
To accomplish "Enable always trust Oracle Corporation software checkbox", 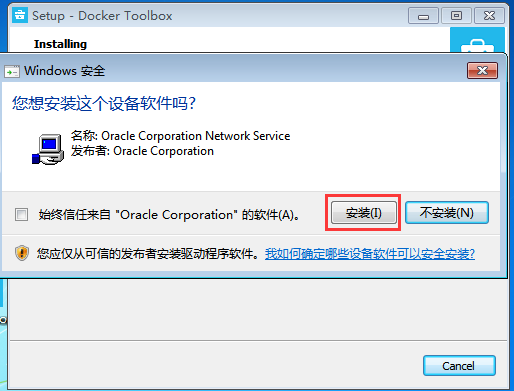I will [22, 214].
